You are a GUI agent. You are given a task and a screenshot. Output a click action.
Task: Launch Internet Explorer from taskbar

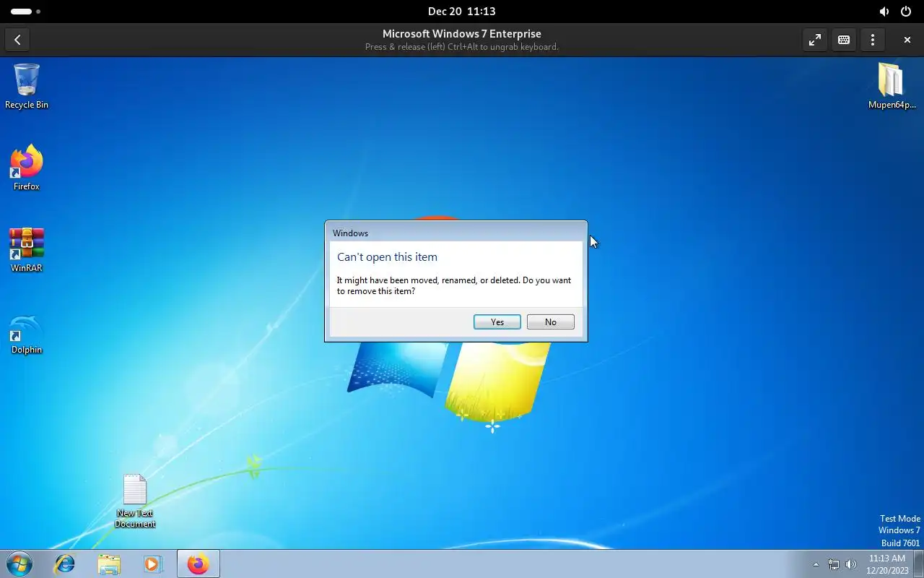click(x=65, y=564)
